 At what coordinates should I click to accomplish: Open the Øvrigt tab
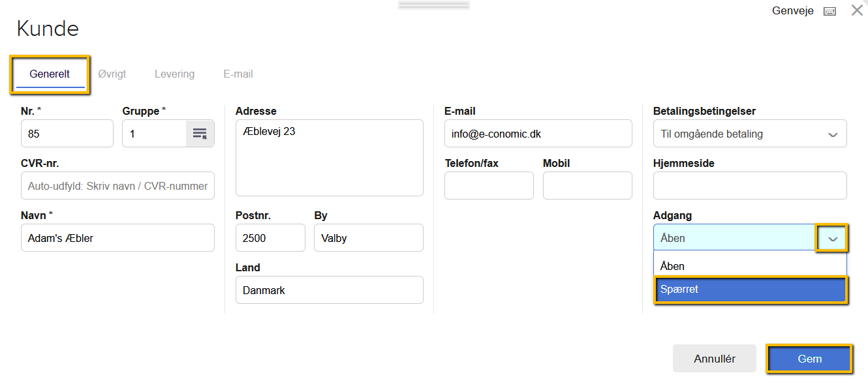click(x=112, y=74)
